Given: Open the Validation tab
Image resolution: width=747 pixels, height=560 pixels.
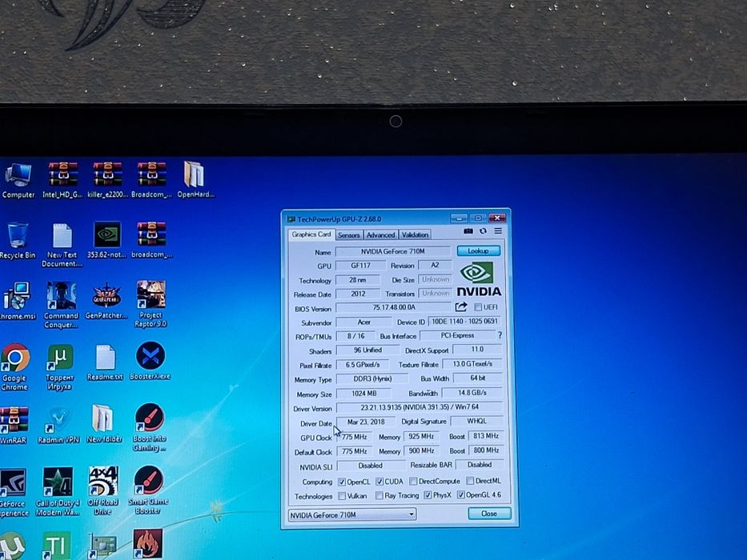Looking at the screenshot, I should (x=415, y=234).
